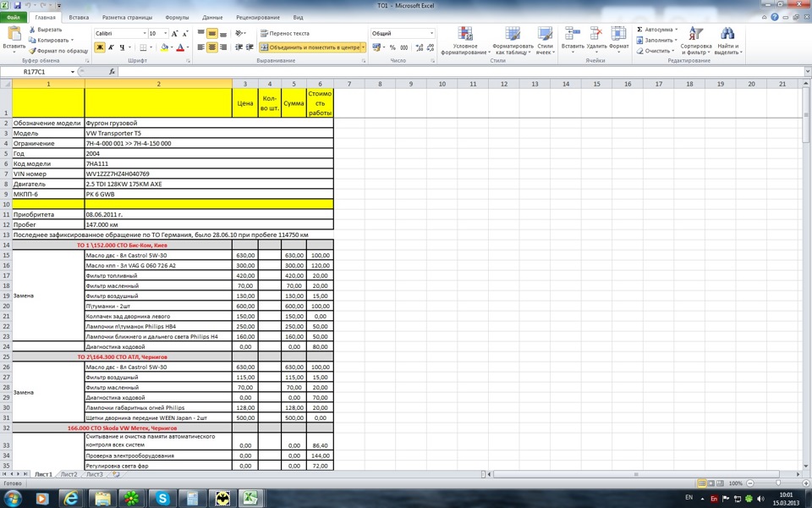Viewport: 812px width, 508px height.
Task: Toggle italic К formatting
Action: (111, 47)
